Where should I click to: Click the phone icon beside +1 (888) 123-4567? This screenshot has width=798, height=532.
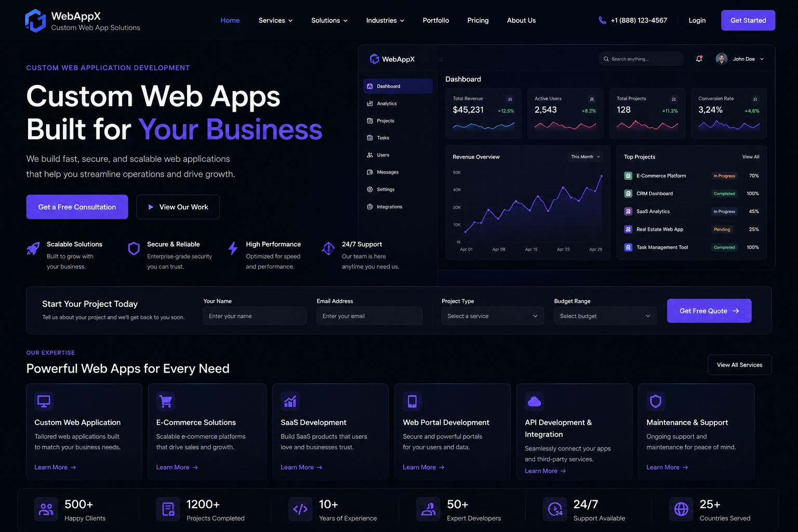602,20
